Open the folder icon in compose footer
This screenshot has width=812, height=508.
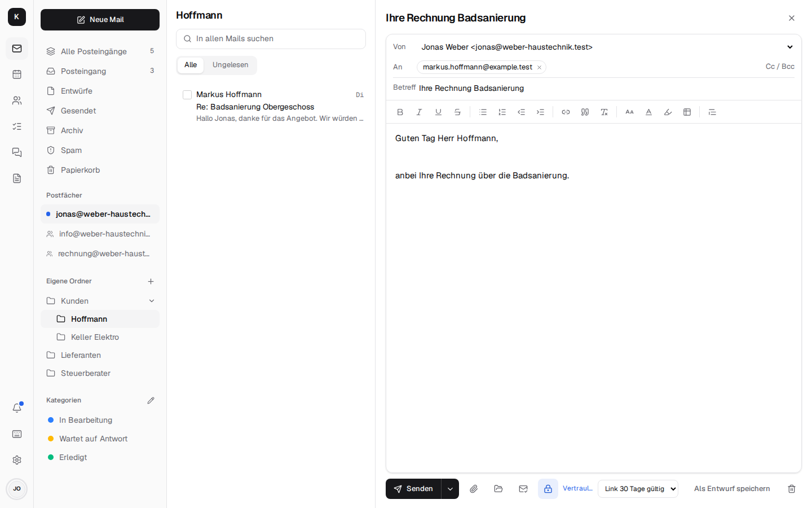point(498,489)
